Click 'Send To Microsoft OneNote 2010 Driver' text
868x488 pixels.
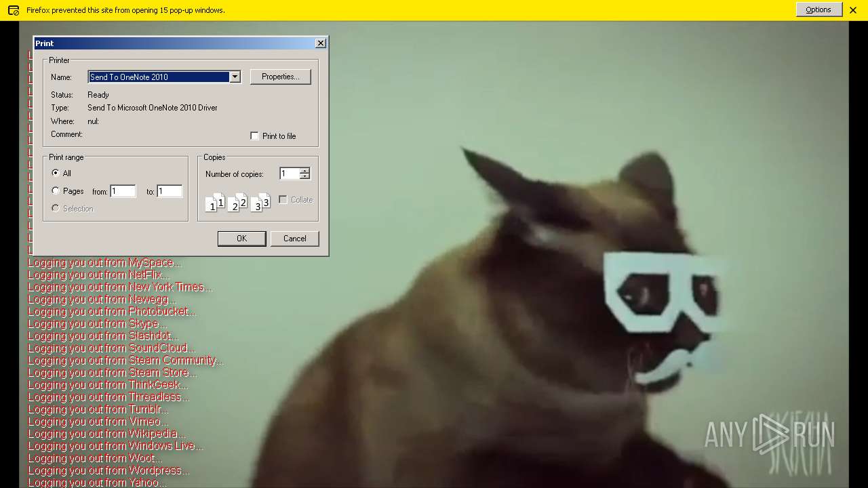(x=153, y=108)
